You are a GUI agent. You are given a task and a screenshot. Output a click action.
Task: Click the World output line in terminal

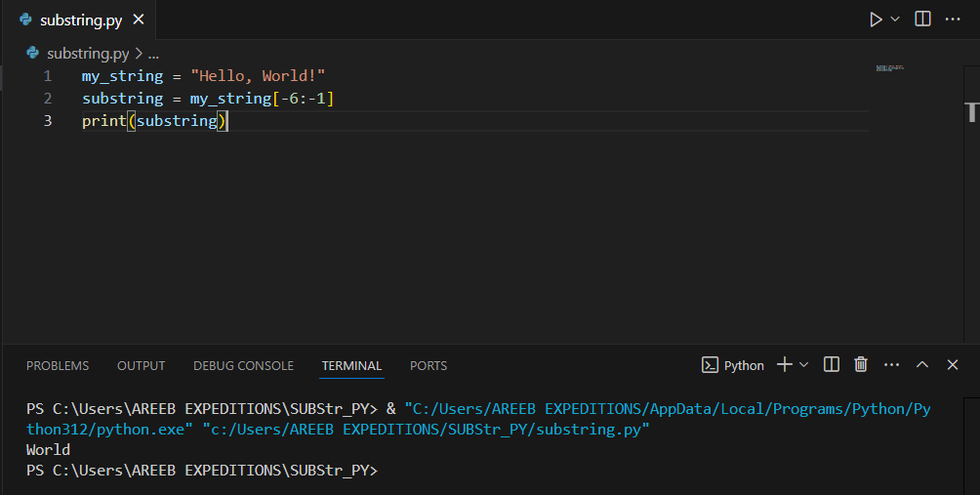48,450
